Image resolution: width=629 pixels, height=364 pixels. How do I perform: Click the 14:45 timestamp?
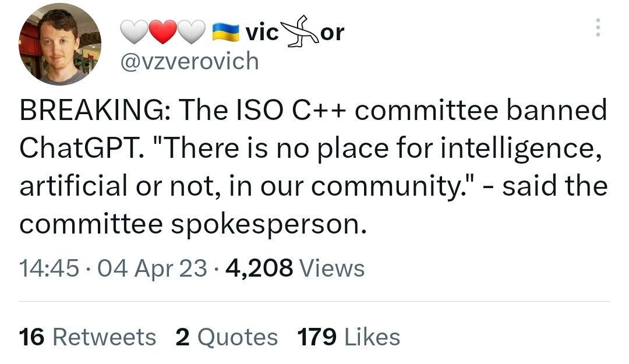click(49, 268)
